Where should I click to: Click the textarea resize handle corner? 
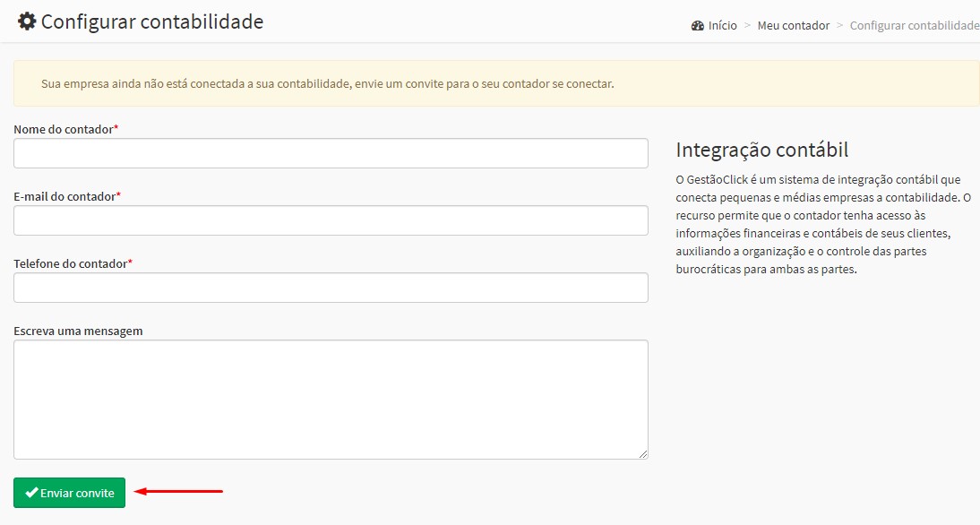tap(643, 454)
